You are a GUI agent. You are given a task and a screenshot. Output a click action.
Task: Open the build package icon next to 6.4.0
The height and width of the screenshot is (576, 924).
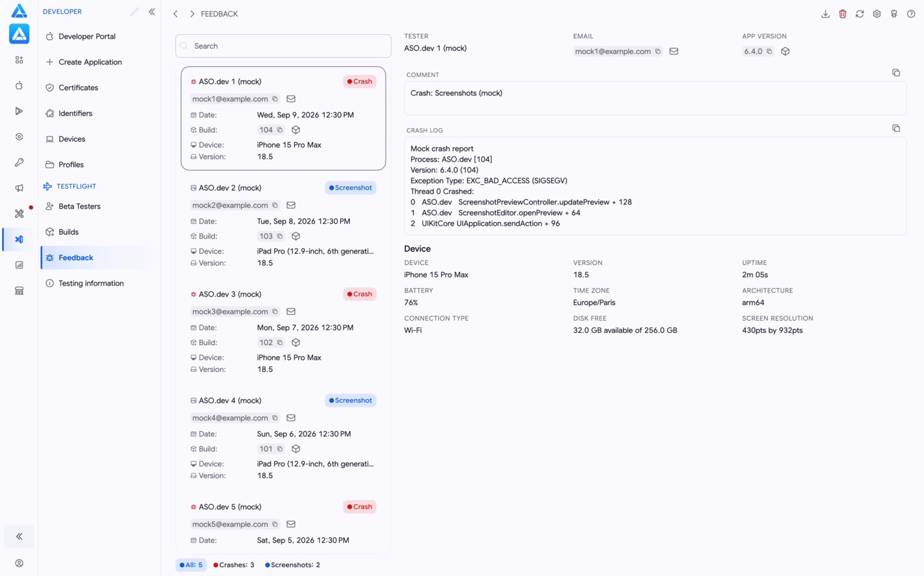click(x=785, y=51)
